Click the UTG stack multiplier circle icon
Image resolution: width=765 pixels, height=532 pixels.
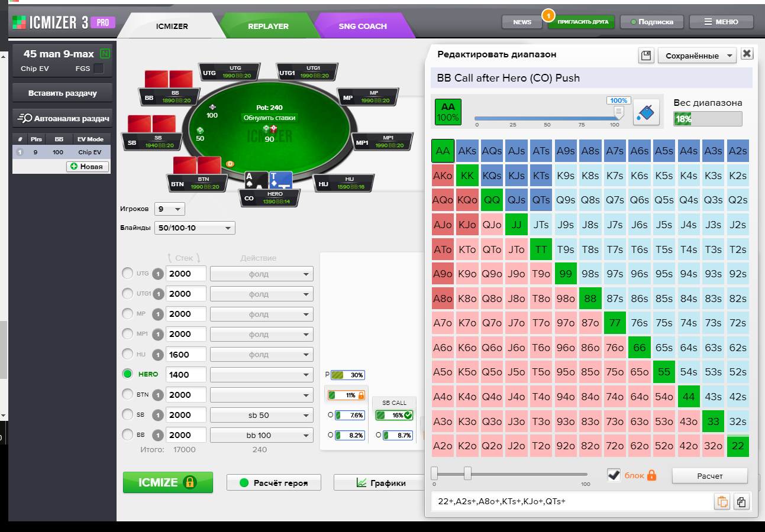(158, 274)
